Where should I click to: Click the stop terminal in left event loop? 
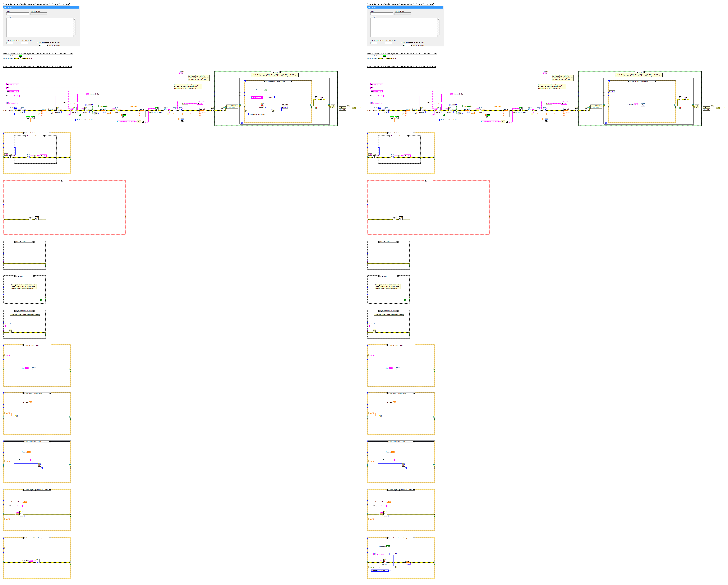(x=316, y=108)
